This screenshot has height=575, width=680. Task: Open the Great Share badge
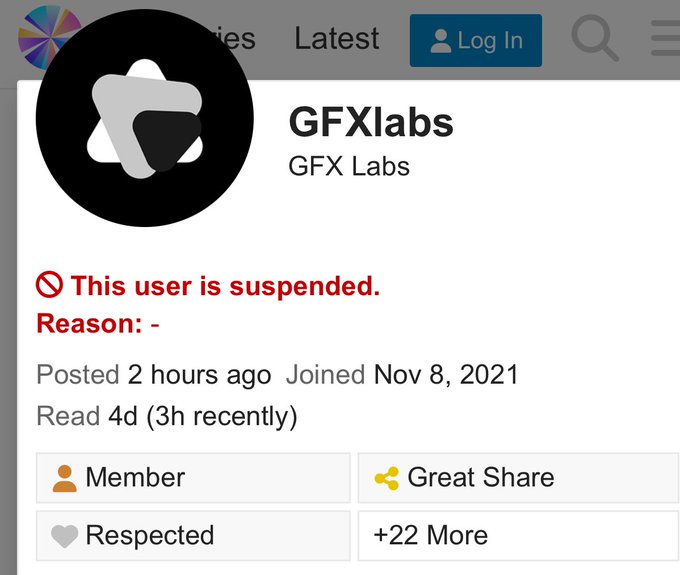(x=480, y=478)
